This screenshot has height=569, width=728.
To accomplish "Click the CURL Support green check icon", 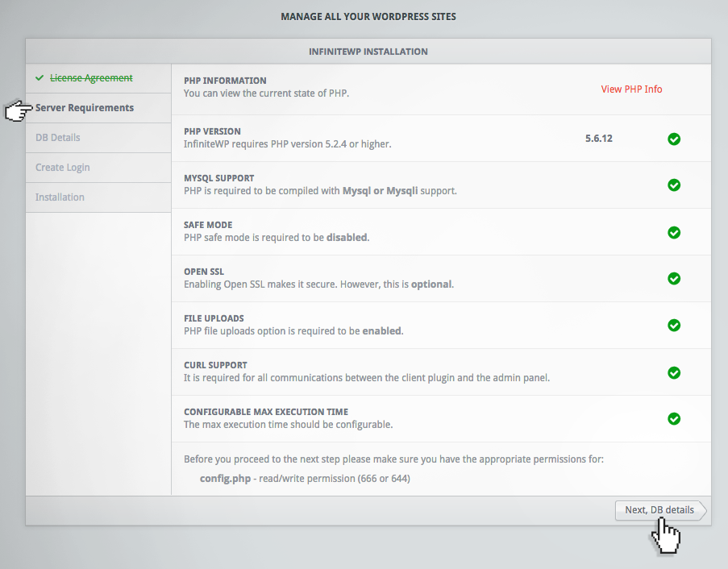I will click(x=674, y=372).
